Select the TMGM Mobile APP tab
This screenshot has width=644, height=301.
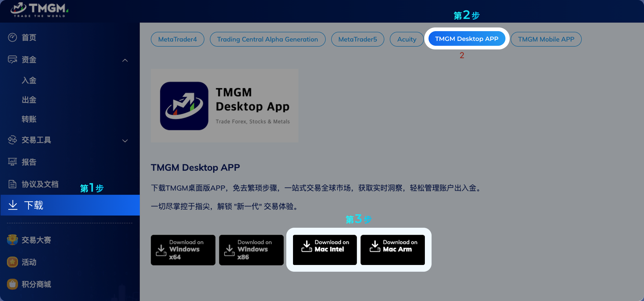point(546,39)
